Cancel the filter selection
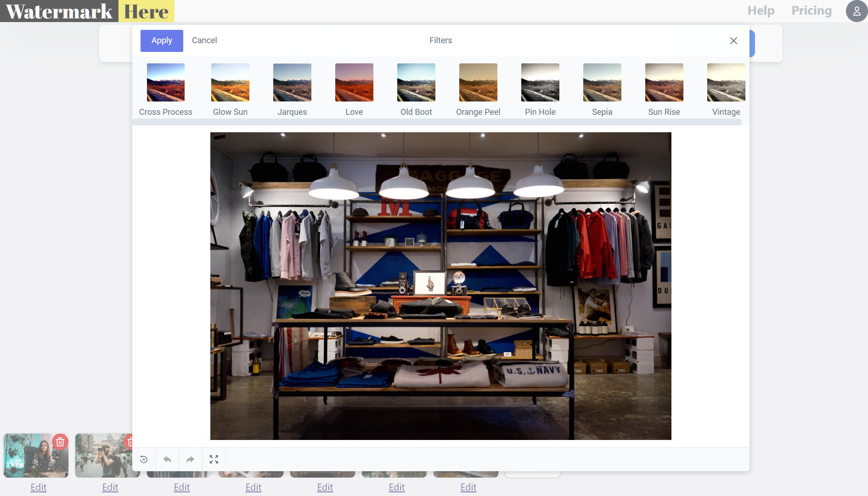The height and width of the screenshot is (496, 868). click(x=204, y=40)
